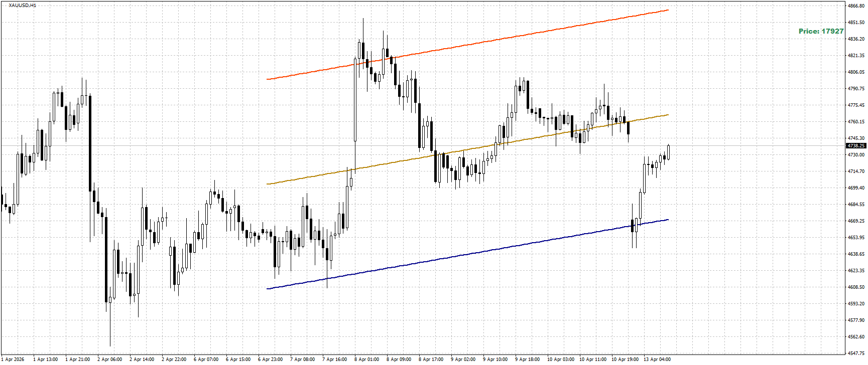
Task: Click the '8 Apr 01:00' time label
Action: 367,359
